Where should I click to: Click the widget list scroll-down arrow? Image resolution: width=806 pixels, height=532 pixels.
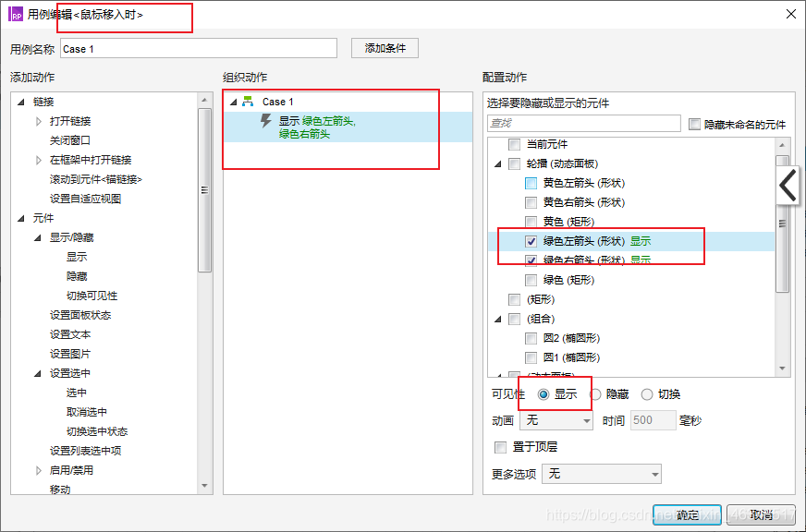coord(782,369)
